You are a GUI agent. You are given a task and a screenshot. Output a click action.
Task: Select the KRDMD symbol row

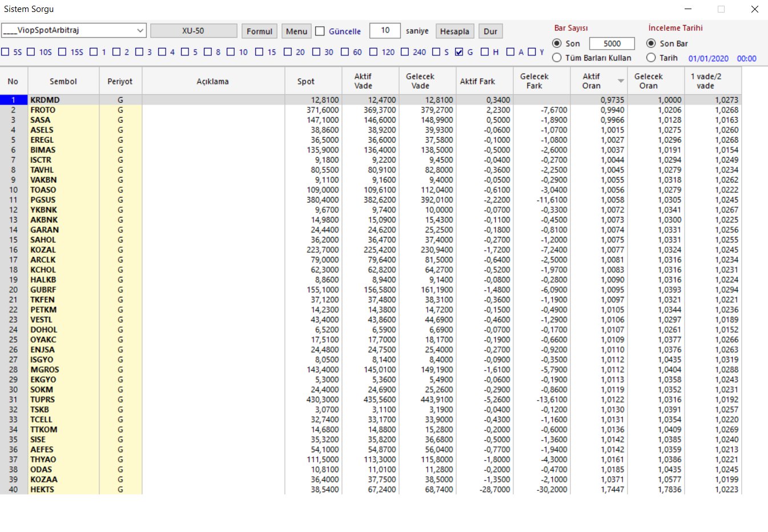pos(371,100)
